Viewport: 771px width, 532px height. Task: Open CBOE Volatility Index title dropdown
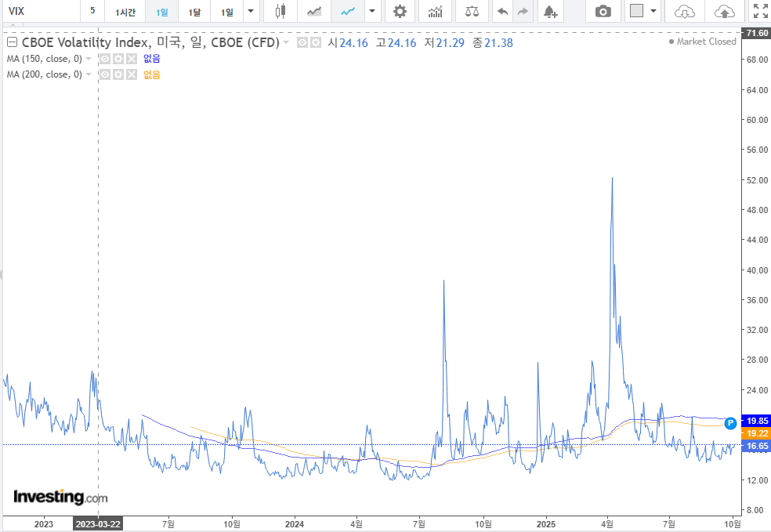[x=286, y=43]
